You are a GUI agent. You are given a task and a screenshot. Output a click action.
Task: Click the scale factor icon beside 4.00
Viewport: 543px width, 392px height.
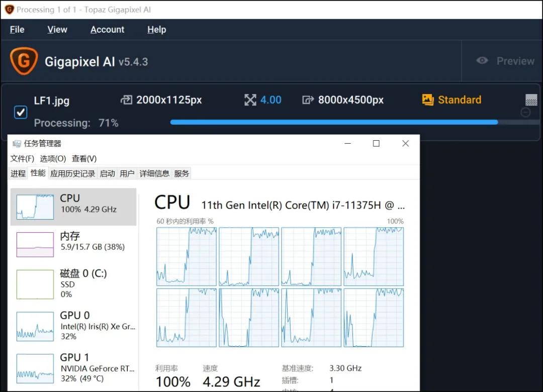tap(250, 100)
